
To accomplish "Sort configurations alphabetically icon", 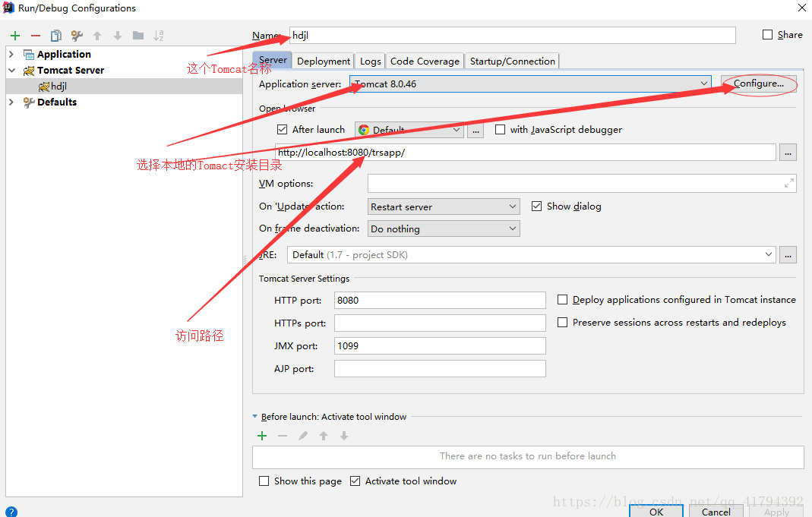I will point(159,36).
